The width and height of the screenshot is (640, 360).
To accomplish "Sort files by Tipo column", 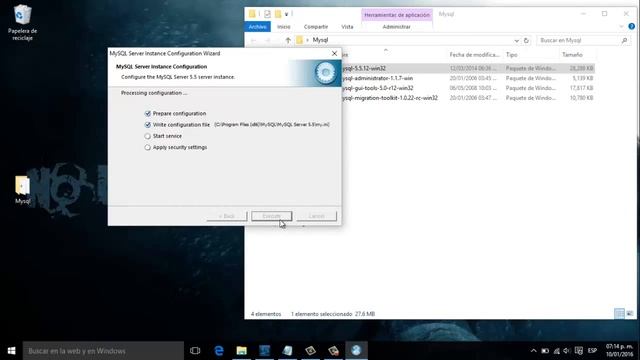I will point(511,55).
